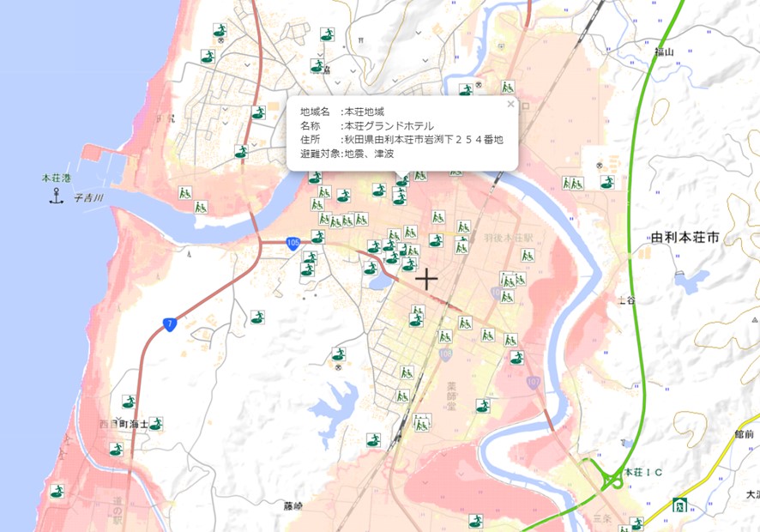
Task: Click the hospital cross symbol near map center
Action: click(x=426, y=278)
